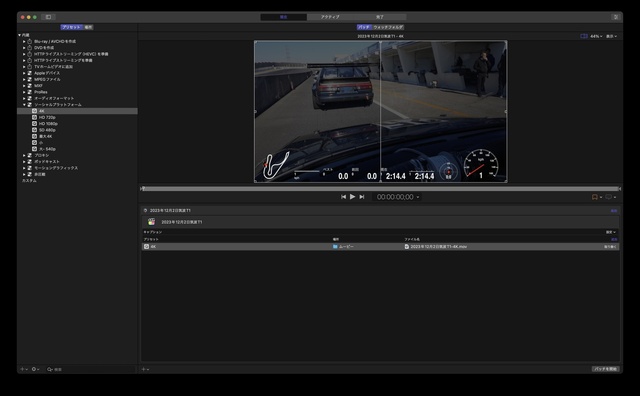This screenshot has width=640, height=396.
Task: Toggle the comparison split-view icon
Action: [x=584, y=36]
